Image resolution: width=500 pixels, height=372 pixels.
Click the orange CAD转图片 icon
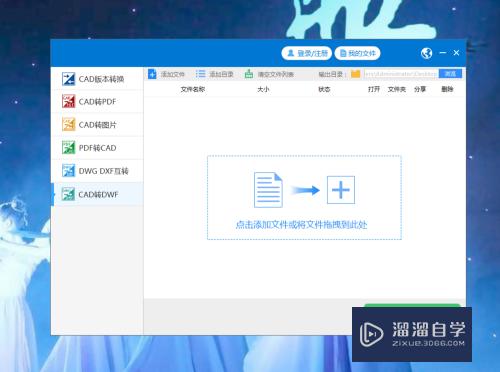(68, 124)
